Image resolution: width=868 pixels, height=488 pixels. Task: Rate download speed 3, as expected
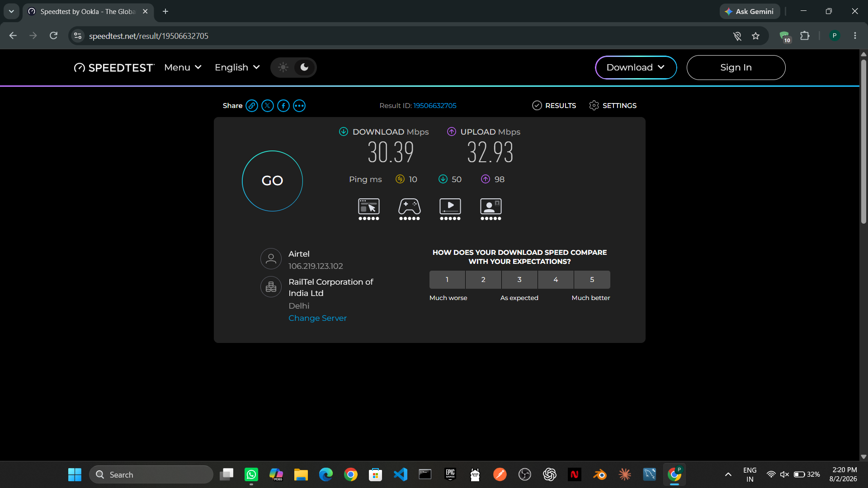click(x=519, y=280)
